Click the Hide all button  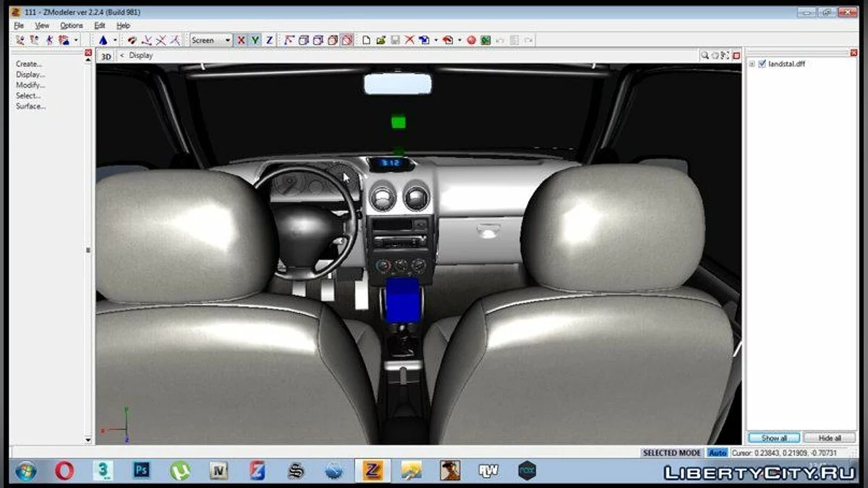[x=830, y=438]
